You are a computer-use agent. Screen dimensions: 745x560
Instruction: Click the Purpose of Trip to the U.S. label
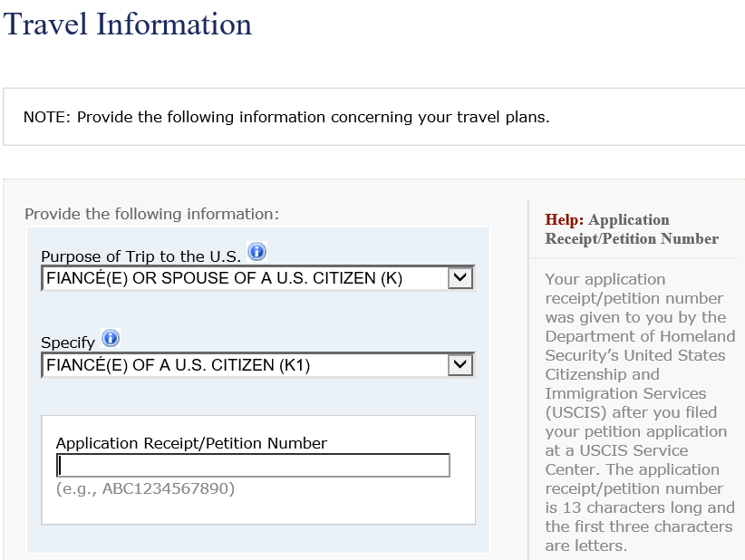[x=141, y=256]
